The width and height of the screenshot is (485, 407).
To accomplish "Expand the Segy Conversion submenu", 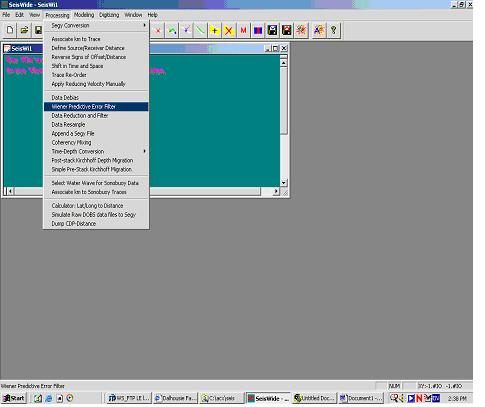I will tap(96, 25).
